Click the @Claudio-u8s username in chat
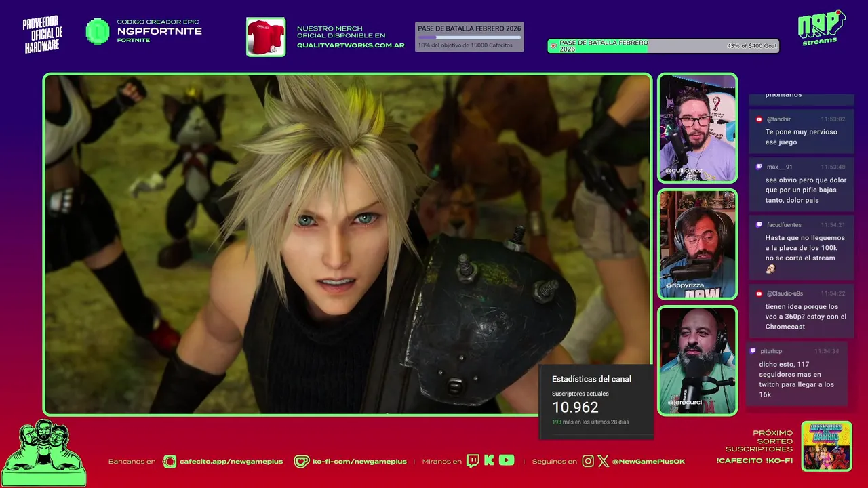868x488 pixels. click(x=785, y=293)
